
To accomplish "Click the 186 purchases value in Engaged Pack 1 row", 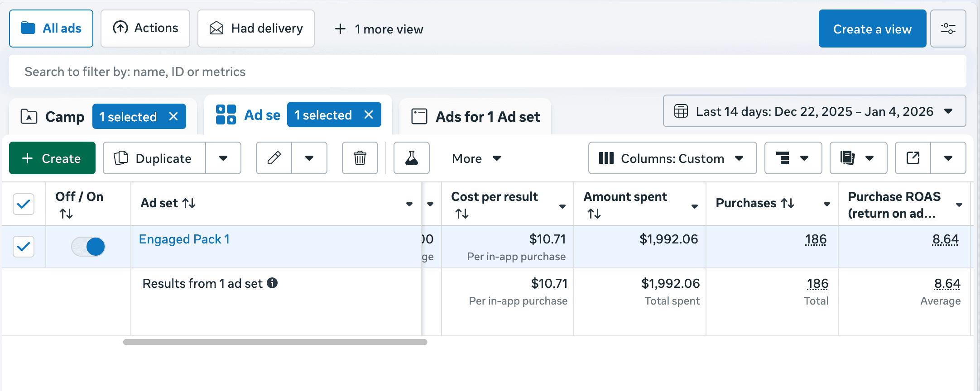I will (816, 239).
